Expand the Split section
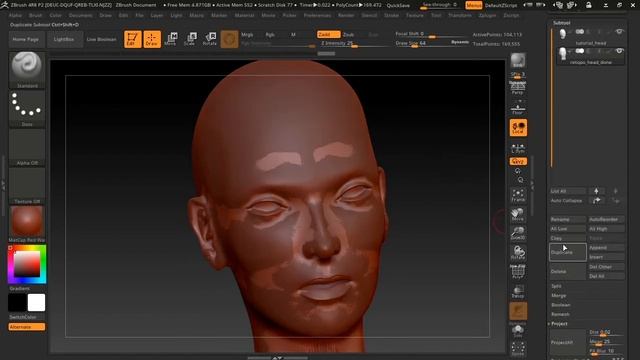The image size is (640, 360). point(556,286)
